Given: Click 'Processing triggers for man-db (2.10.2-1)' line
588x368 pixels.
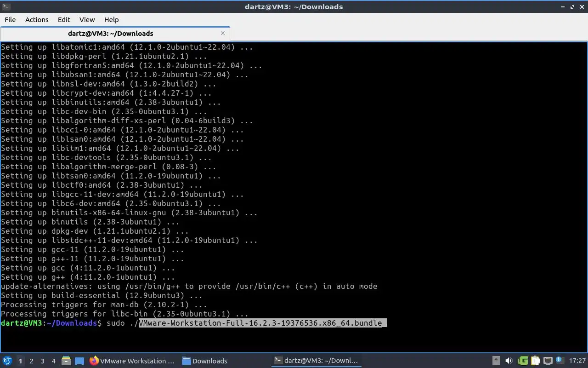Looking at the screenshot, I should (x=104, y=305).
